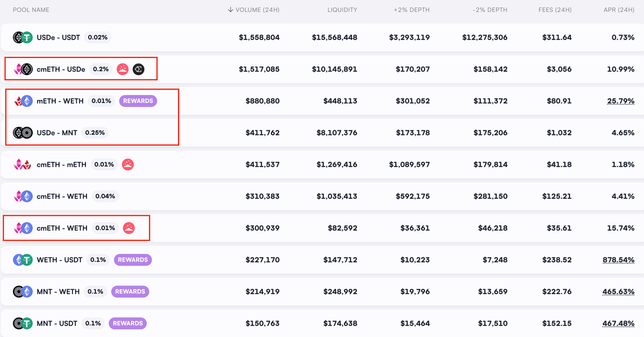Open the cmETH - WETH 0.04% pool
The image size is (644, 337).
click(62, 196)
